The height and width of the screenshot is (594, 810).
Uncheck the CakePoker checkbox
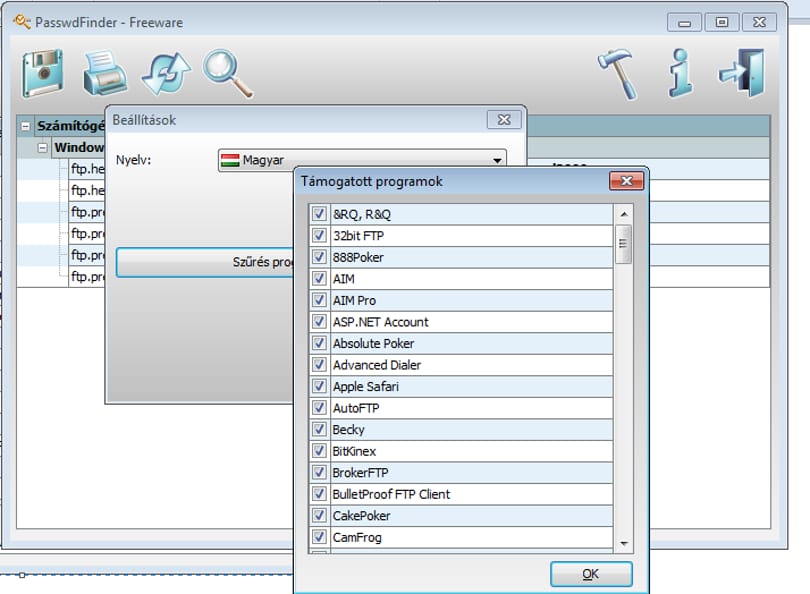(319, 515)
